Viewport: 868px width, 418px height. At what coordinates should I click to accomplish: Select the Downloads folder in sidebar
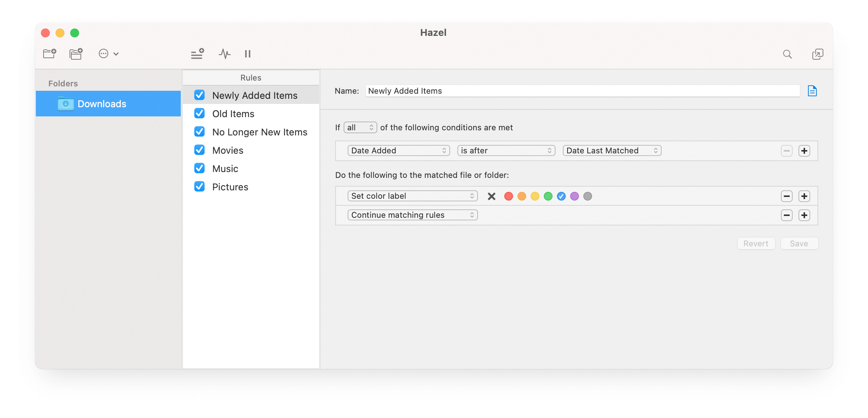pos(108,104)
